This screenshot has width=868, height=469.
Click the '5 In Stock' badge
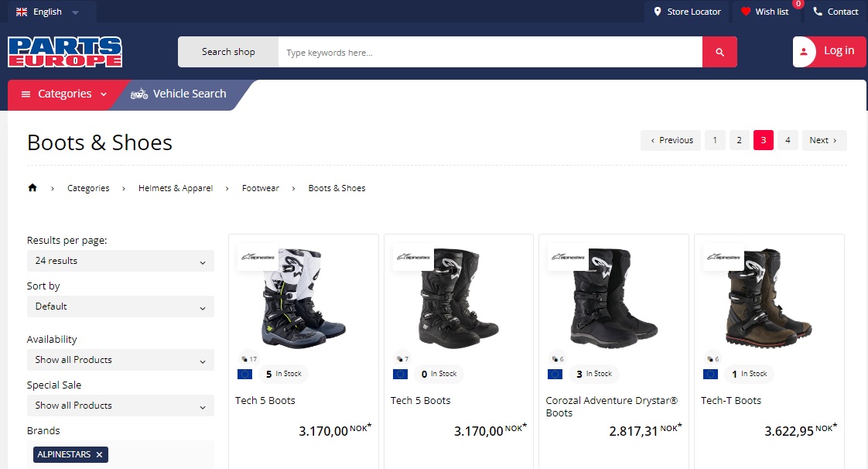coord(283,375)
